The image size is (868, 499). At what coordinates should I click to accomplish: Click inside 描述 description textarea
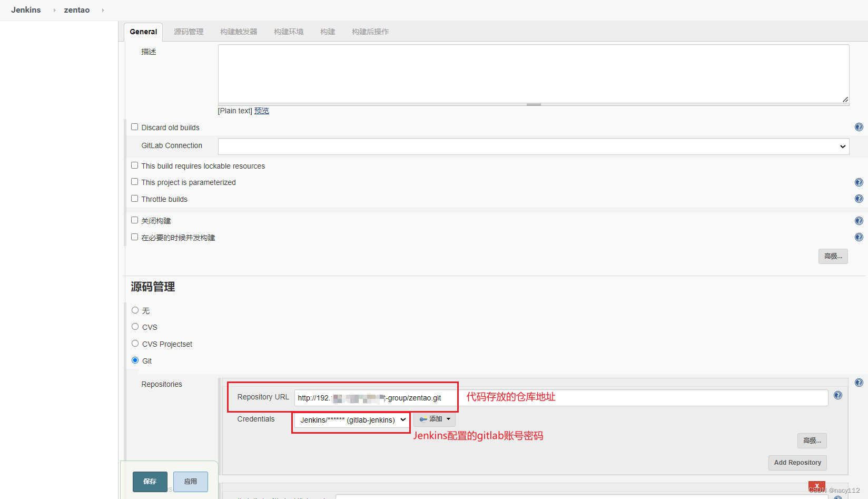click(534, 74)
